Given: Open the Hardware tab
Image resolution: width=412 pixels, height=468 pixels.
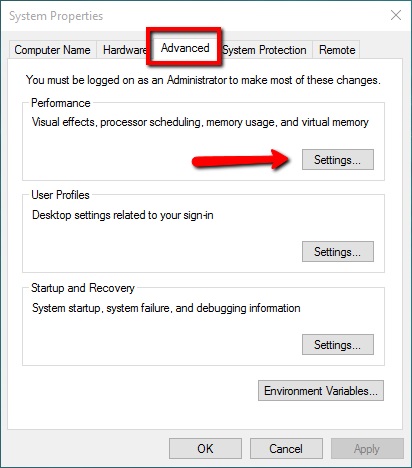Looking at the screenshot, I should pyautogui.click(x=124, y=50).
